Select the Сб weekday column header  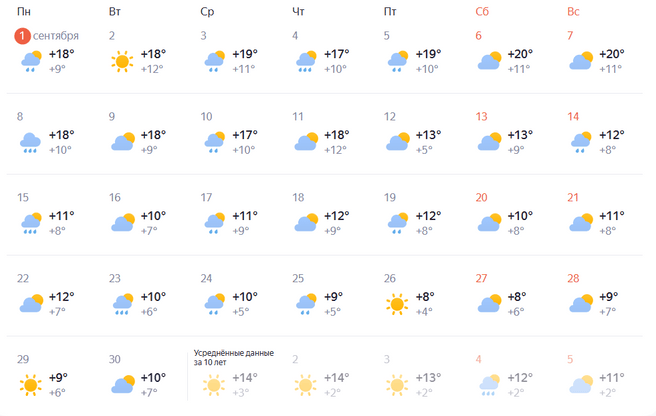(482, 12)
